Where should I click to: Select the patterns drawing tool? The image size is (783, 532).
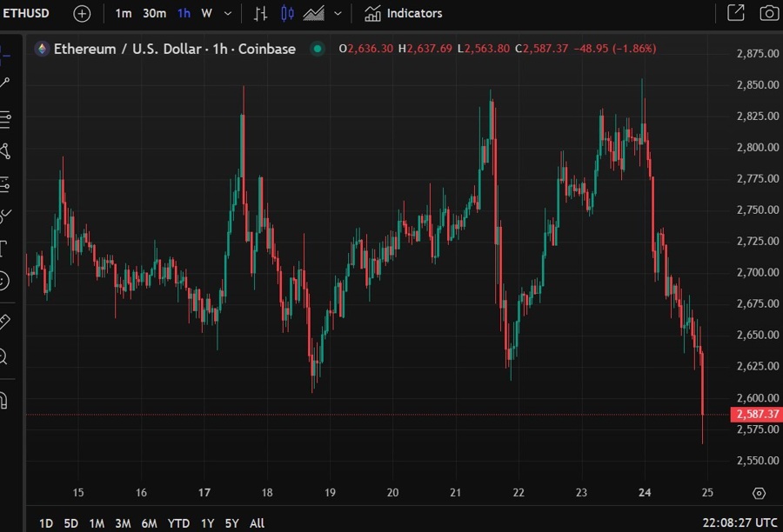5,151
